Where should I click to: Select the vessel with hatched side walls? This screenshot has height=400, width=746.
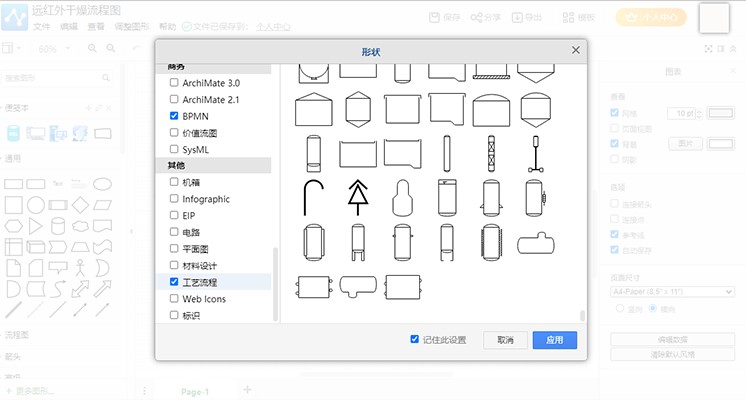click(491, 243)
